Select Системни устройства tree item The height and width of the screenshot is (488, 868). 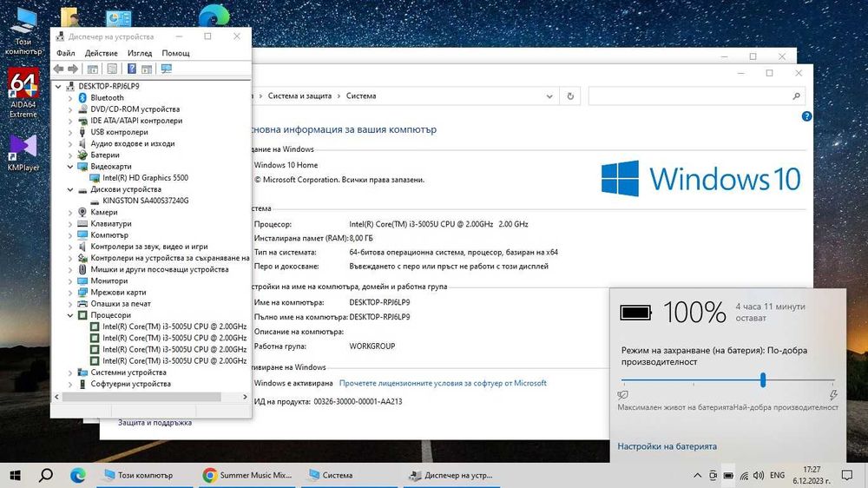[x=128, y=373]
